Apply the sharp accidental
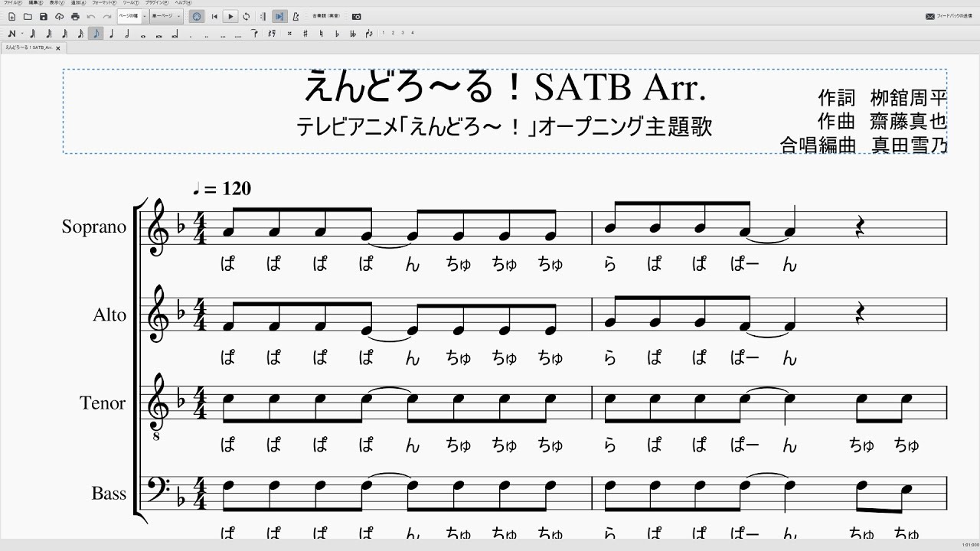Image resolution: width=980 pixels, height=551 pixels. [305, 33]
